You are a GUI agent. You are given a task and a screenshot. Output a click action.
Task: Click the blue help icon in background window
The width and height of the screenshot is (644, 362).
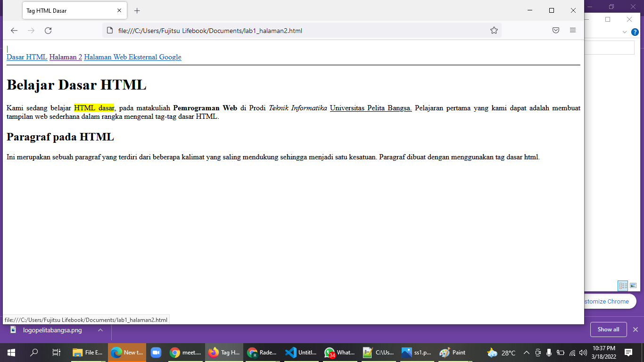(635, 32)
